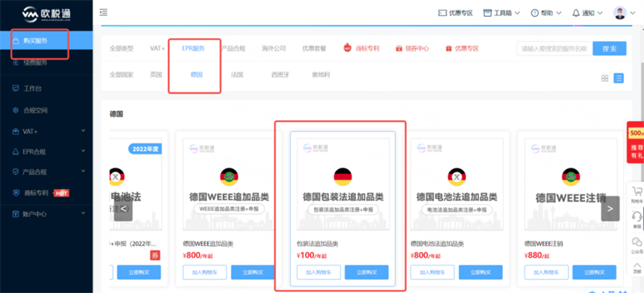Viewport: 644px width, 293px height.
Task: Select the EPR服务 category tab
Action: 193,48
